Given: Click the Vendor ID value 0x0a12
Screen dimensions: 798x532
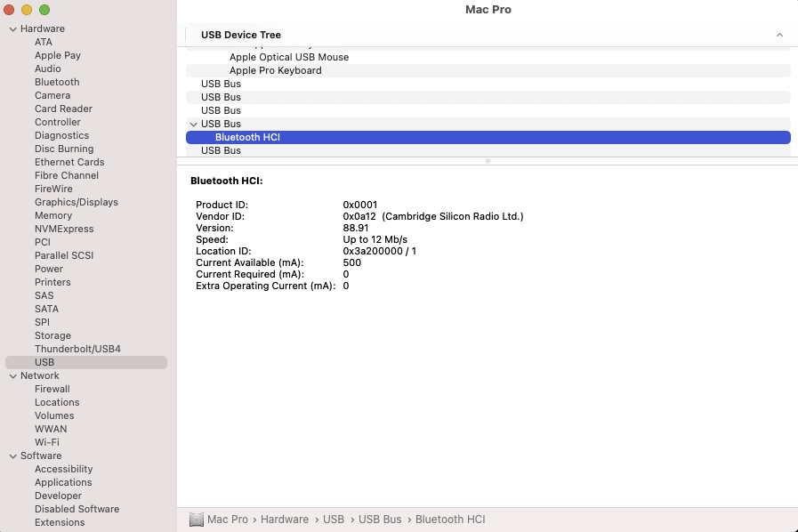Looking at the screenshot, I should [359, 216].
